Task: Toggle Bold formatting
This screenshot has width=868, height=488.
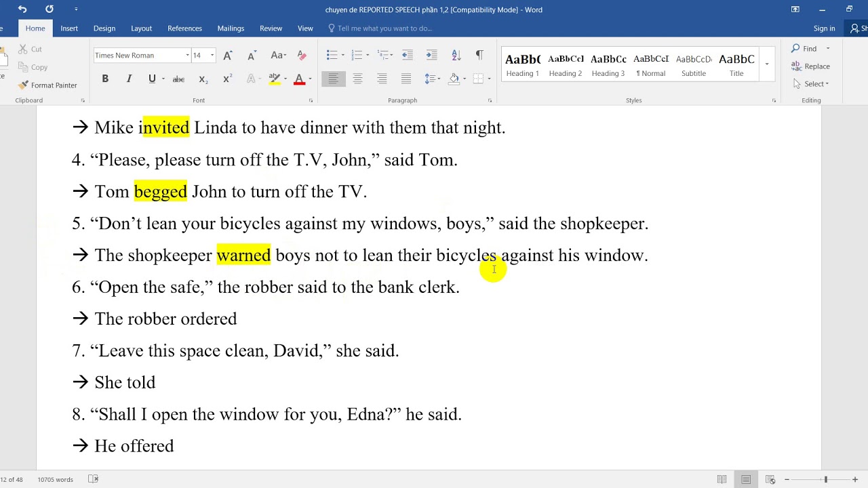Action: click(105, 79)
